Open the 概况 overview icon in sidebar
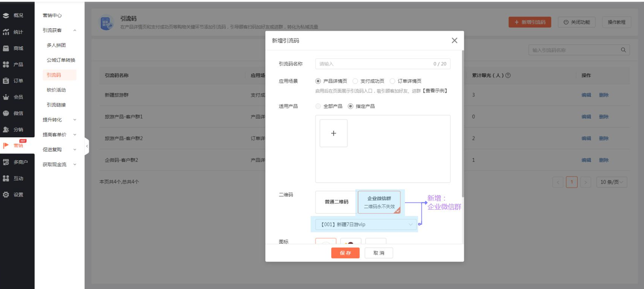Viewport: 644px width, 289px height. (x=6, y=16)
